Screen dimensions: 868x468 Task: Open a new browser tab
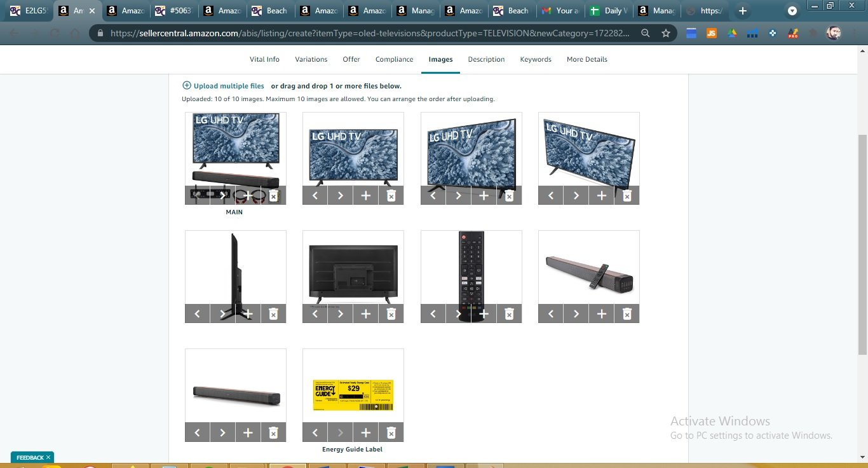click(x=743, y=11)
